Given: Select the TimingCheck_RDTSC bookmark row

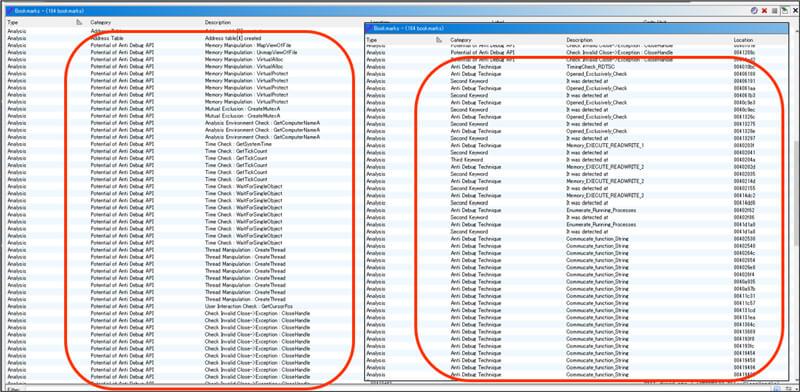Looking at the screenshot, I should click(577, 67).
